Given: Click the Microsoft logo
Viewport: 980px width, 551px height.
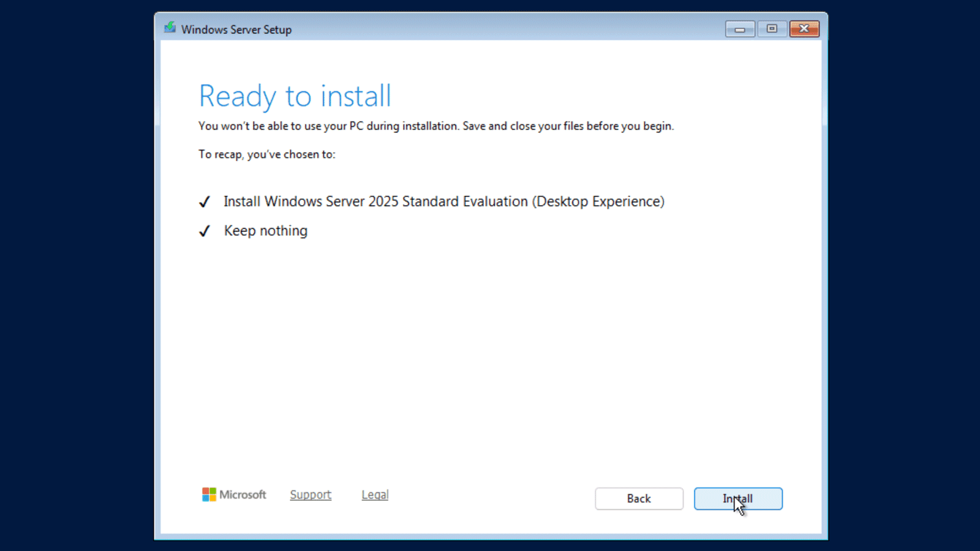Looking at the screenshot, I should (234, 495).
